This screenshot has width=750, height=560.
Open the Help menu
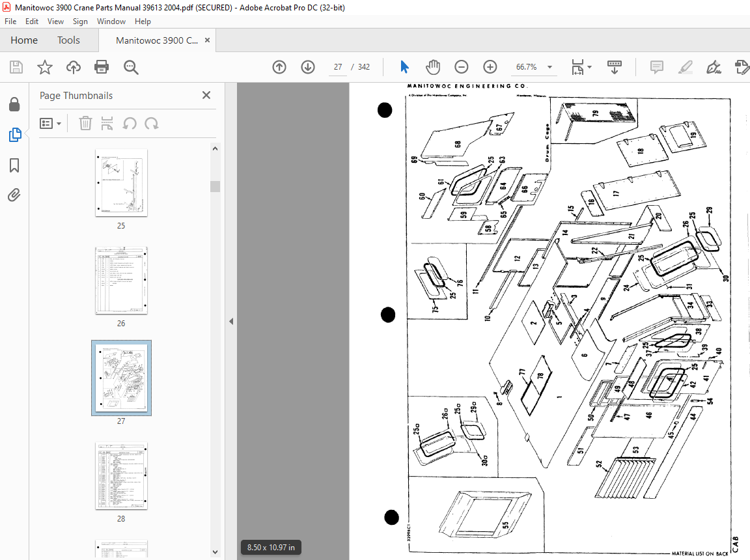point(143,21)
